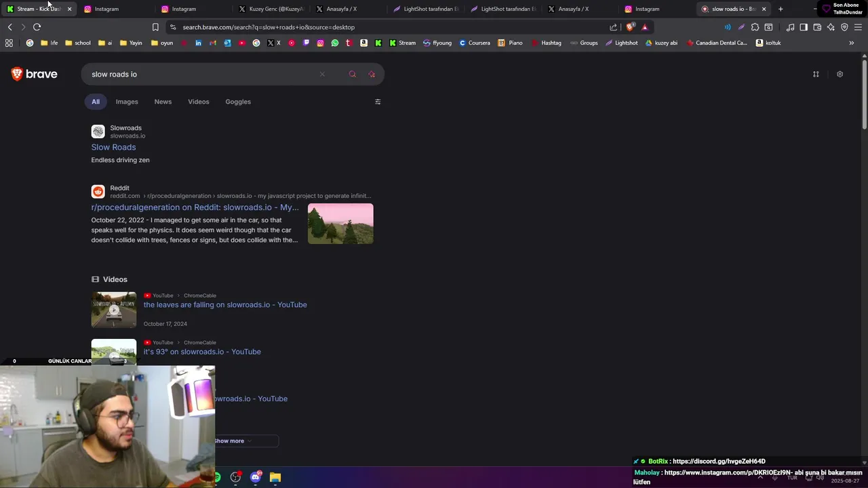Select the Images search tab
The image size is (868, 488).
click(x=127, y=102)
